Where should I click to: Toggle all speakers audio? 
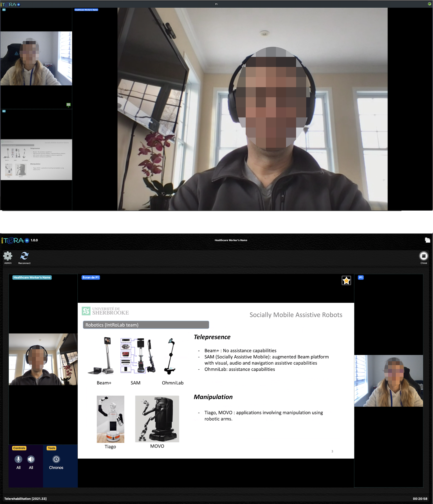[x=31, y=459]
